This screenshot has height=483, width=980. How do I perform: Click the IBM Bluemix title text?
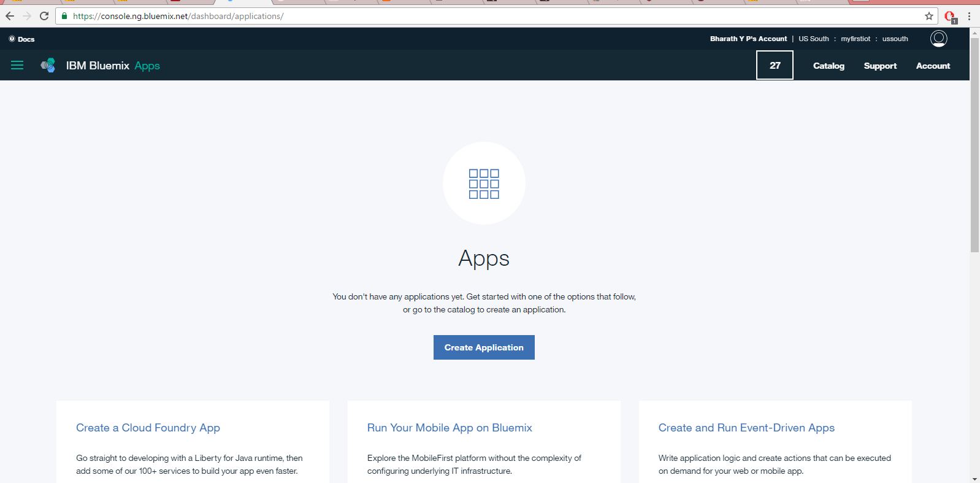click(x=98, y=66)
